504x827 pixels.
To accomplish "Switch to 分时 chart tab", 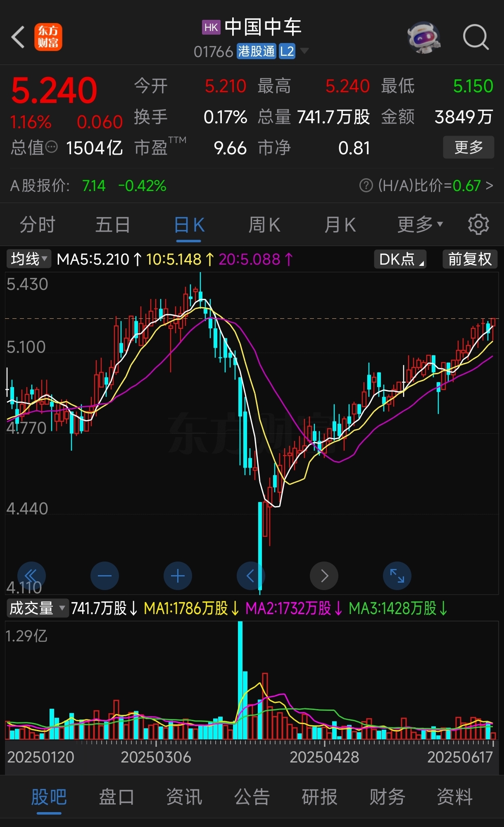I will (38, 225).
